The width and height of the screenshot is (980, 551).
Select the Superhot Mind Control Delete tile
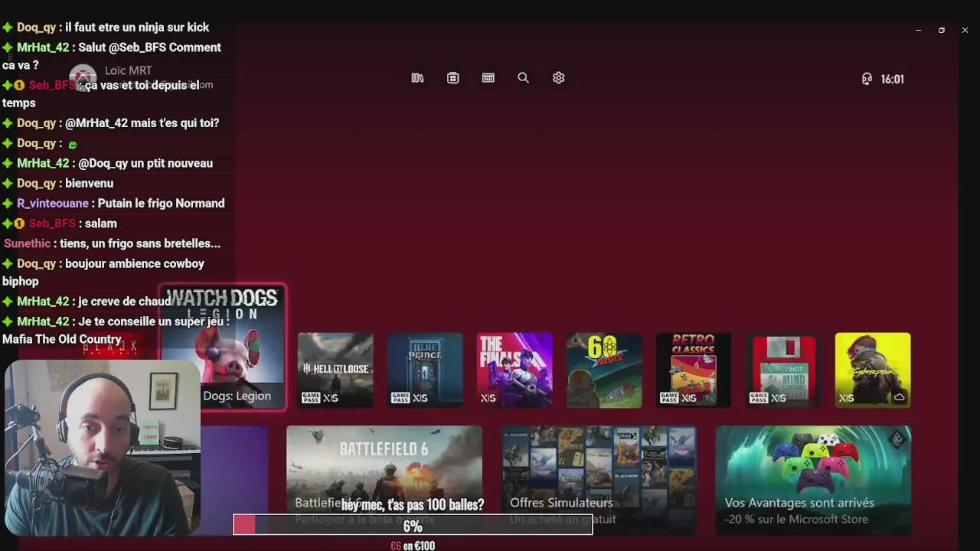point(783,370)
